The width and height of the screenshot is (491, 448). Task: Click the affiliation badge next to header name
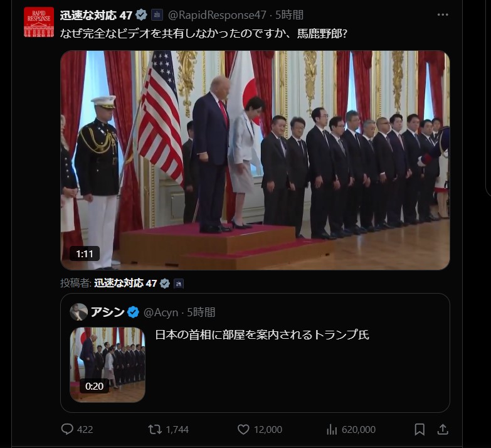pyautogui.click(x=157, y=14)
